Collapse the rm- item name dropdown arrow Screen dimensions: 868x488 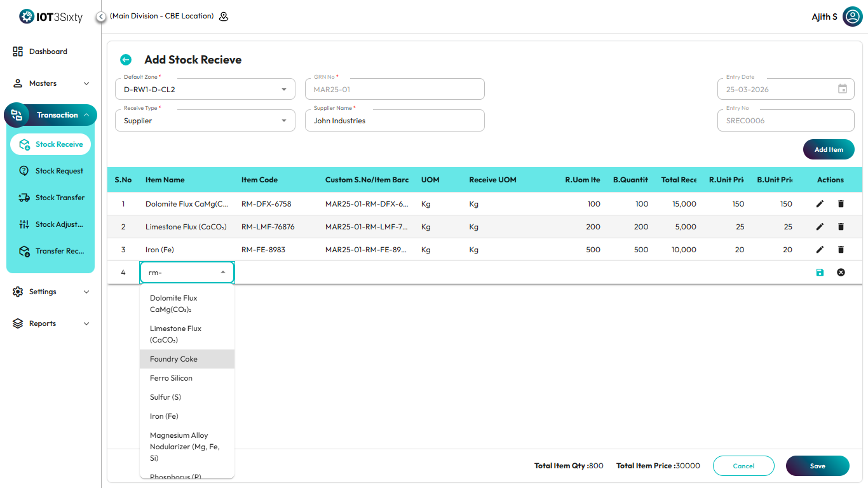223,273
